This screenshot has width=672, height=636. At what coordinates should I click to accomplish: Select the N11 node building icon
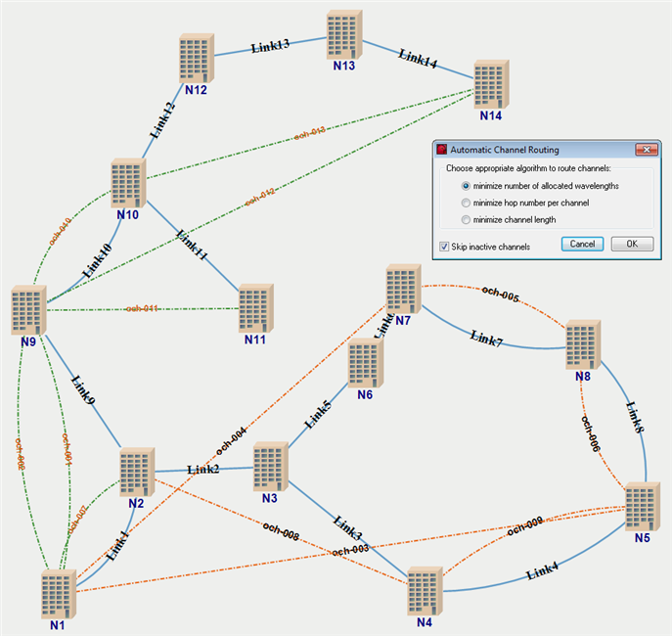(x=256, y=309)
